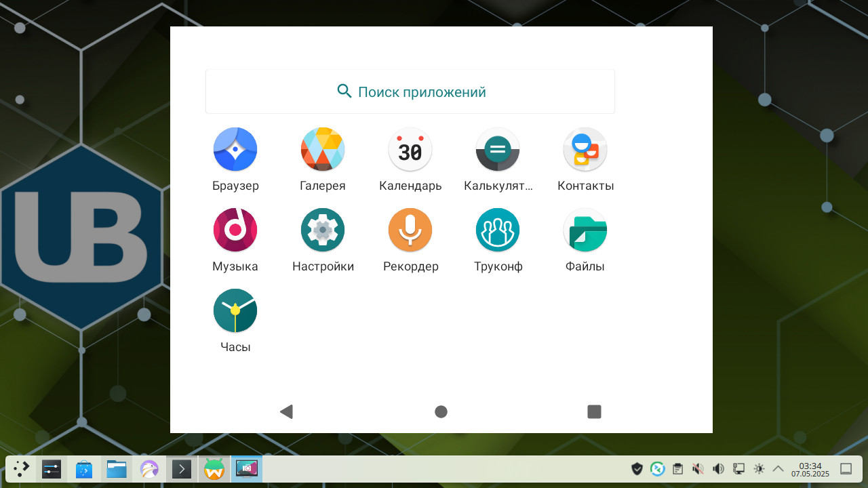The height and width of the screenshot is (488, 868).
Task: Click the show desktop button in taskbar
Action: [846, 468]
